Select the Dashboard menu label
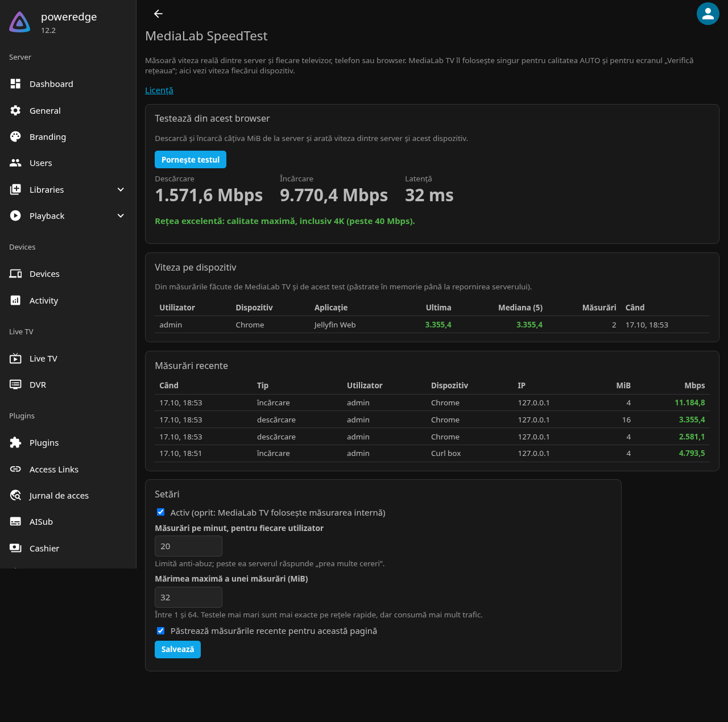 51,84
